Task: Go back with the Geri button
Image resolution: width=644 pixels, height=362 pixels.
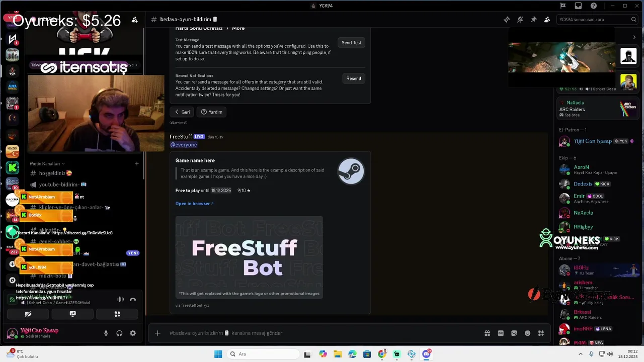Action: [182, 112]
